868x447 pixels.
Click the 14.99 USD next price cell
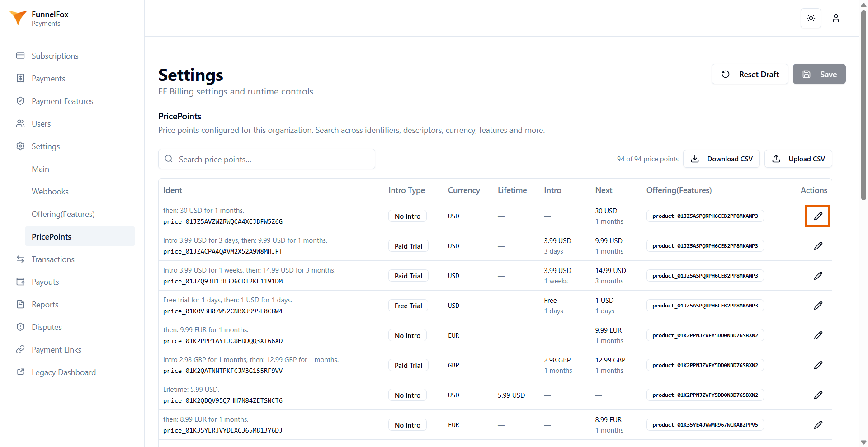click(610, 270)
